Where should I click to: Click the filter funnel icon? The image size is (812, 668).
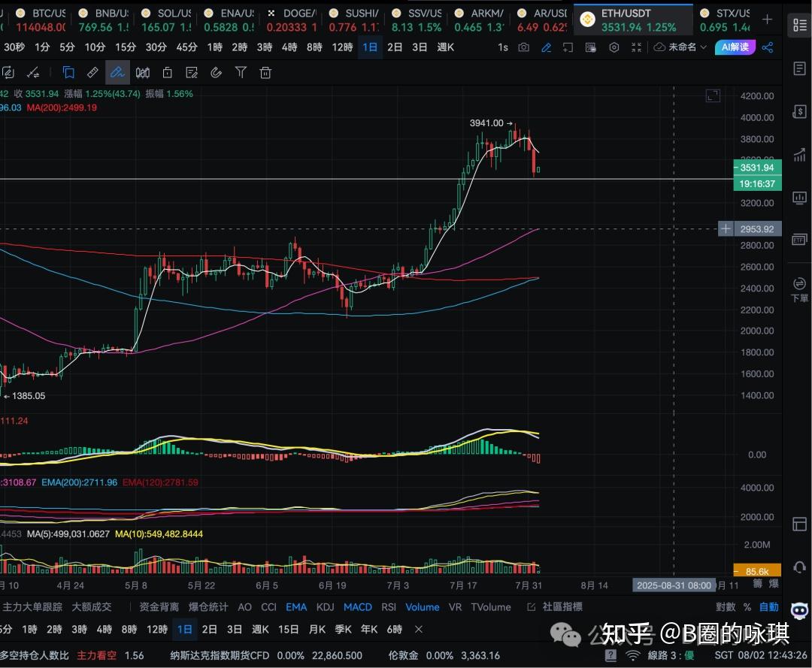click(x=241, y=72)
